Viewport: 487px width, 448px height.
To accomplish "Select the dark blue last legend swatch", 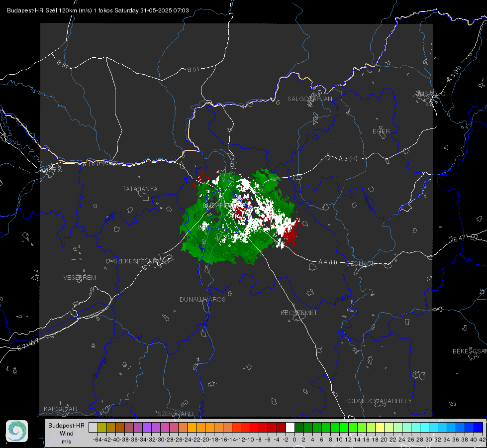I will 479,427.
